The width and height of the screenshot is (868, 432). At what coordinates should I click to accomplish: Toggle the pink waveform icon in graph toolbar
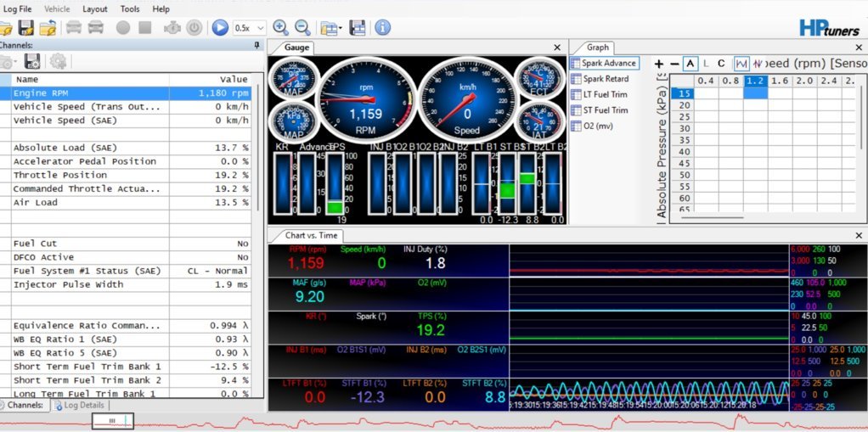point(758,64)
